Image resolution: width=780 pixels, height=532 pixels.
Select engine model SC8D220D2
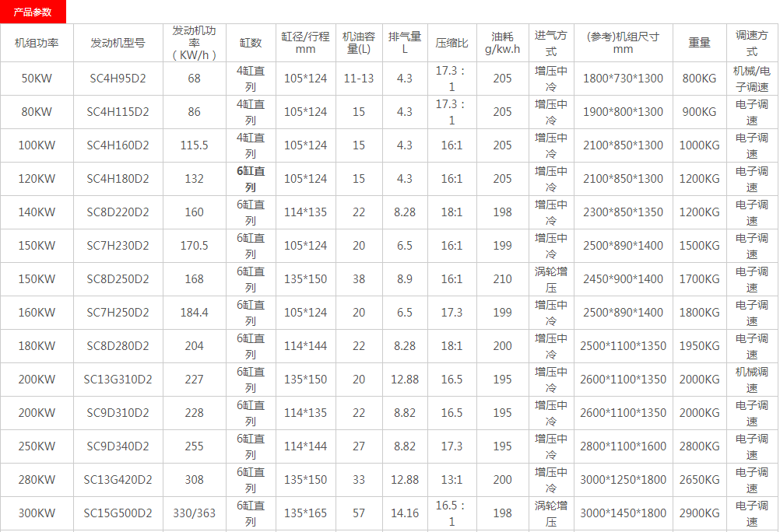(x=118, y=212)
